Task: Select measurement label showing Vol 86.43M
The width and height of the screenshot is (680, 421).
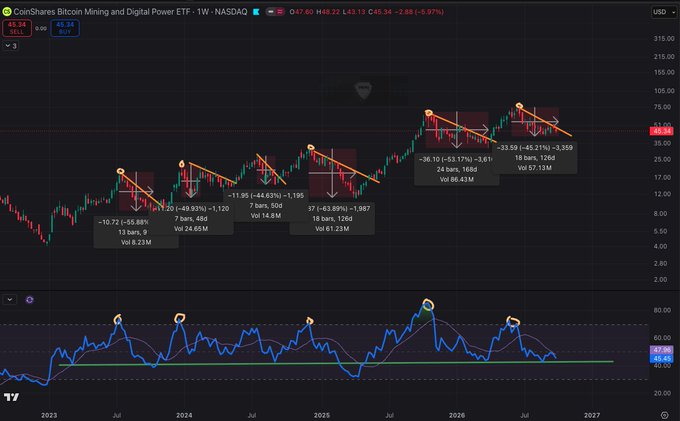Action: point(457,170)
